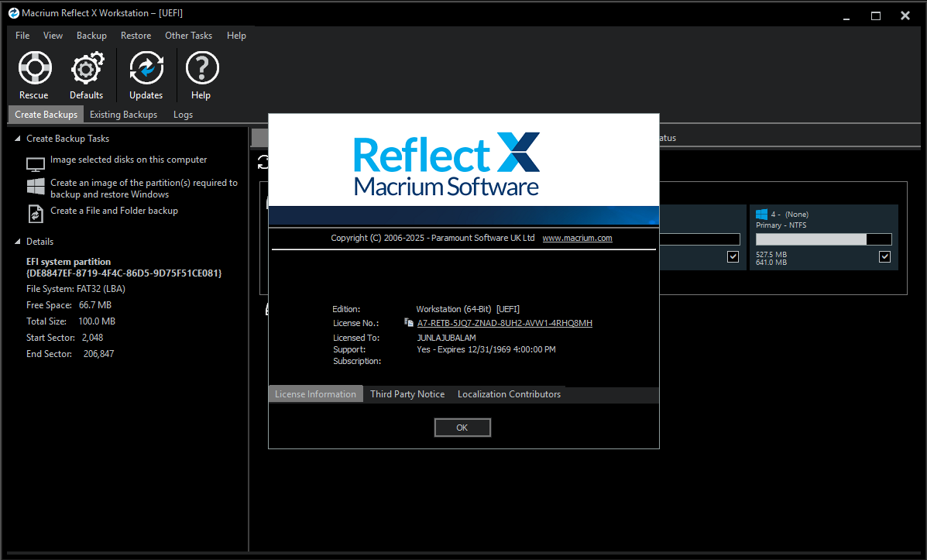Collapse the Create Backup Tasks section
Image resolution: width=927 pixels, height=560 pixels.
(x=18, y=139)
